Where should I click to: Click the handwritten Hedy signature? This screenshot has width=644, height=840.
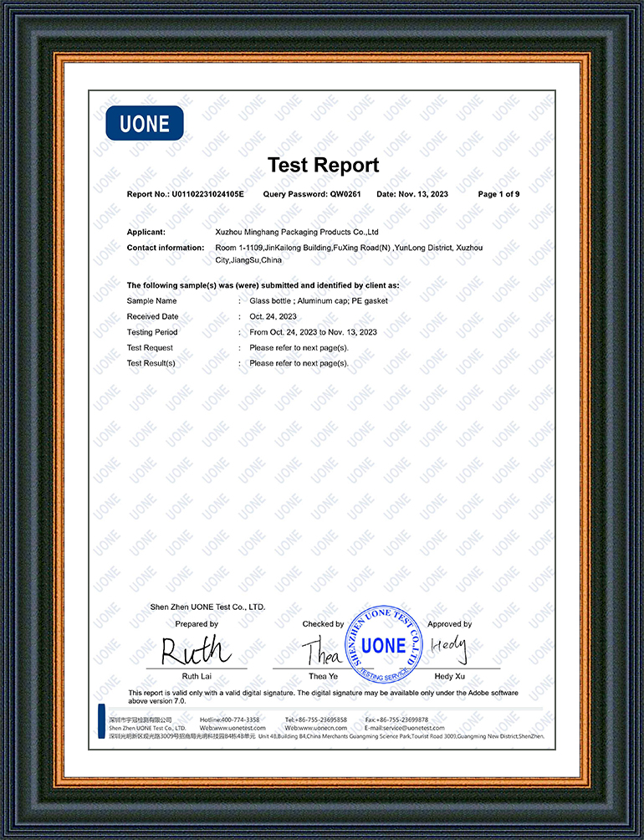[x=449, y=648]
